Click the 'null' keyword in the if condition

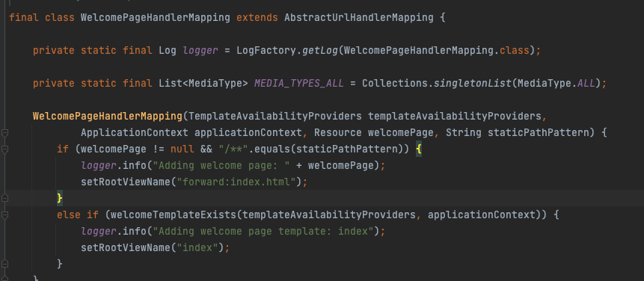point(183,149)
